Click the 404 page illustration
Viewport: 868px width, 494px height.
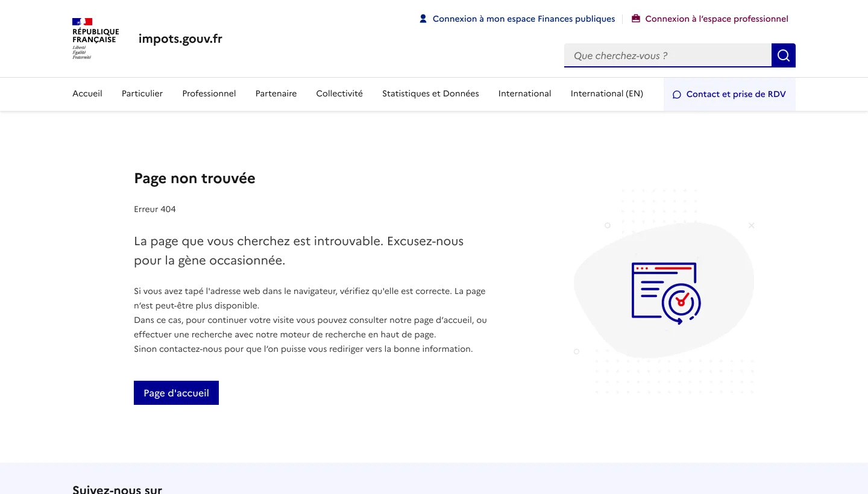coord(664,292)
